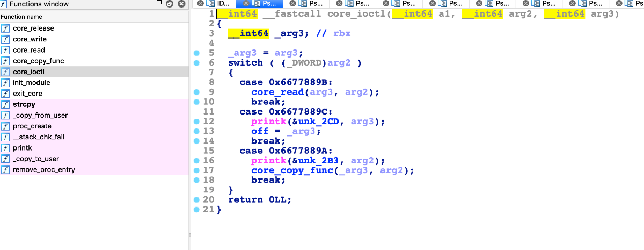Toggle breakpoint dot on line 6
The height and width of the screenshot is (250, 644).
click(196, 62)
